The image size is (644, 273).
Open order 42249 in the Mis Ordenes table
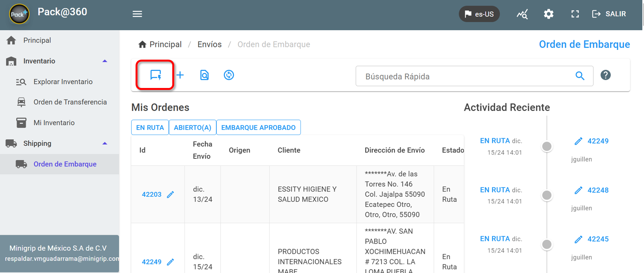tap(151, 262)
